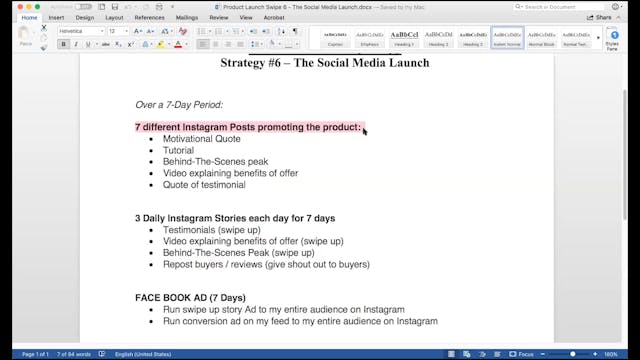This screenshot has width=640, height=360.
Task: Apply the Heading 3 style
Action: point(473,38)
